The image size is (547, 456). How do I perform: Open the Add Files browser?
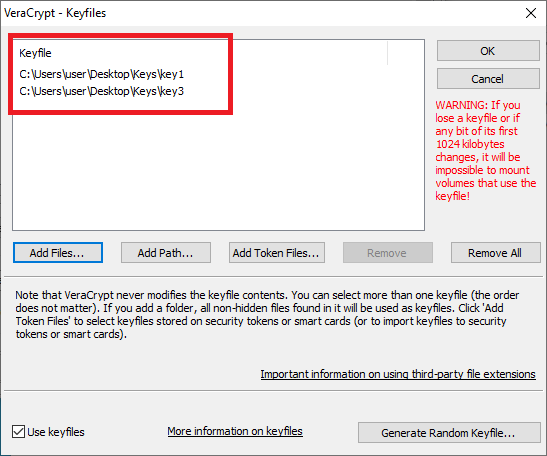pos(58,253)
